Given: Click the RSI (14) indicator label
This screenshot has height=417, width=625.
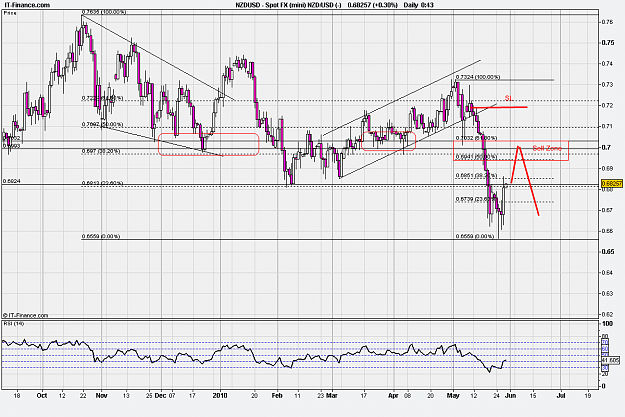Looking at the screenshot, I should pos(14,324).
